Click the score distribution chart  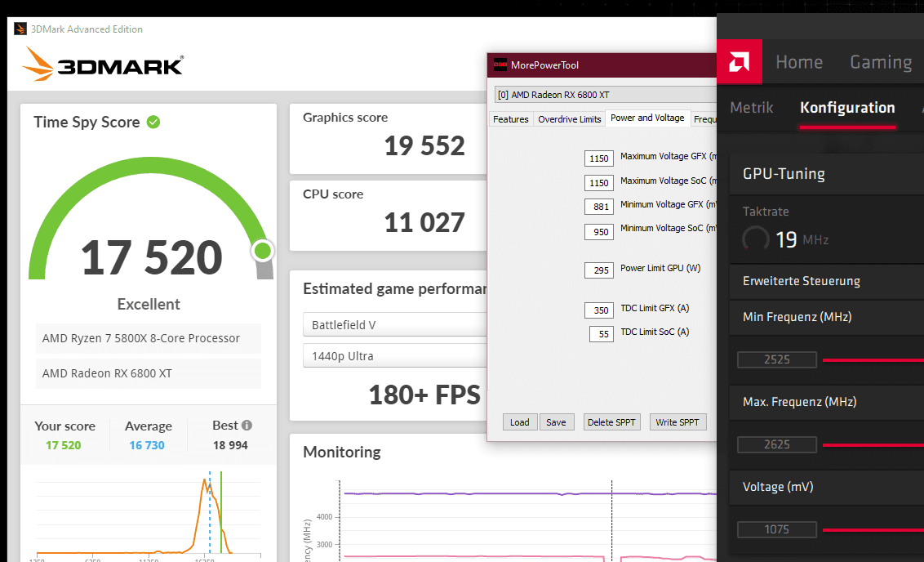click(149, 513)
